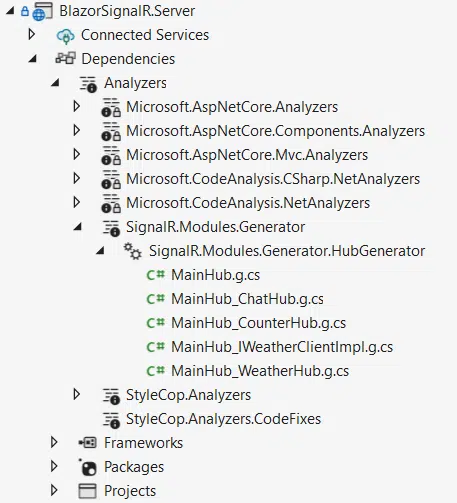This screenshot has height=503, width=457.
Task: Expand the Frameworks node
Action: (x=54, y=442)
